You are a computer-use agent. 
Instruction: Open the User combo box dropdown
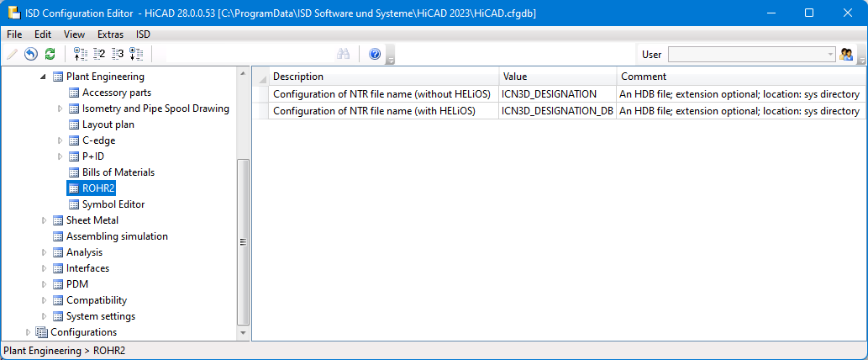[x=830, y=55]
